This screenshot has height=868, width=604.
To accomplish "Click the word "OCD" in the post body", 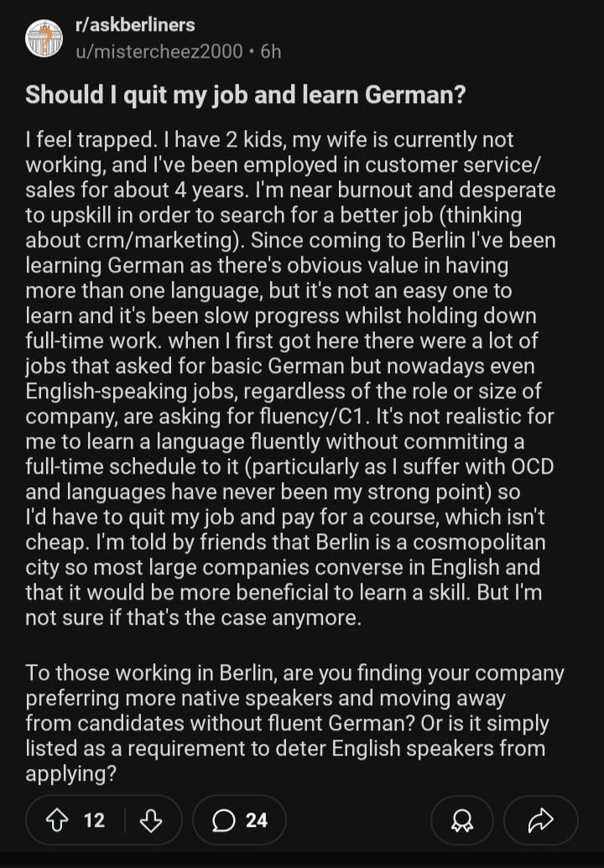I will [532, 466].
